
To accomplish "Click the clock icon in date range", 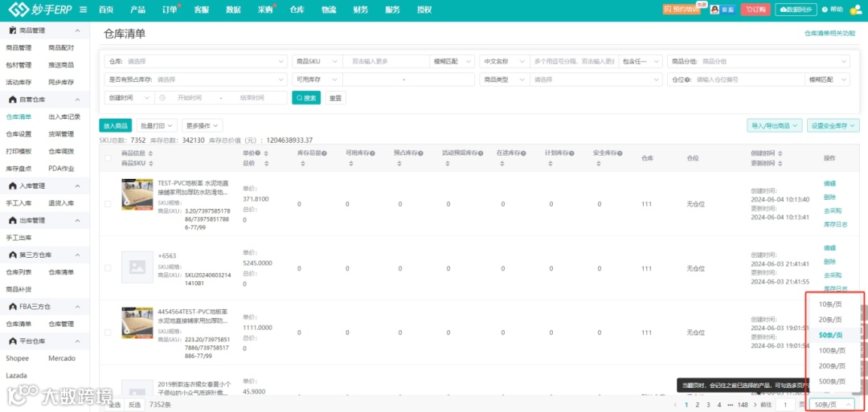I will 162,98.
